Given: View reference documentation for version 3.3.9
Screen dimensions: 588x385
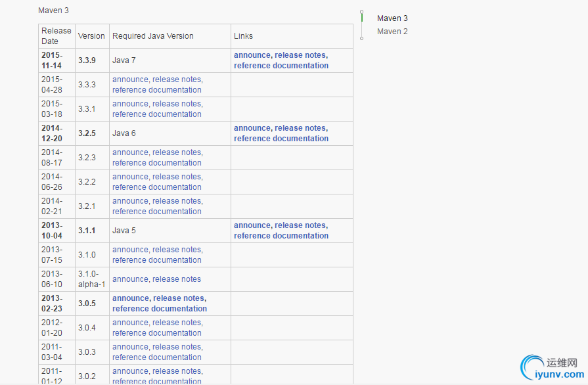Looking at the screenshot, I should point(281,66).
